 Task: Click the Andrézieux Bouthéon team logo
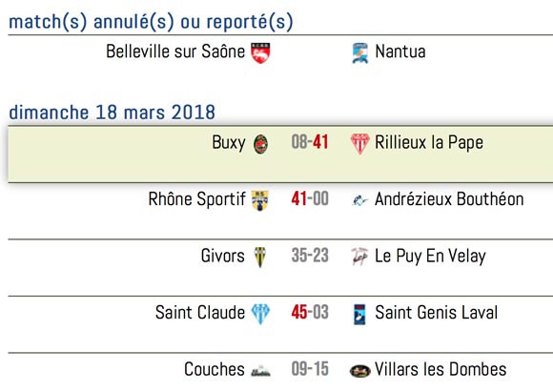359,200
